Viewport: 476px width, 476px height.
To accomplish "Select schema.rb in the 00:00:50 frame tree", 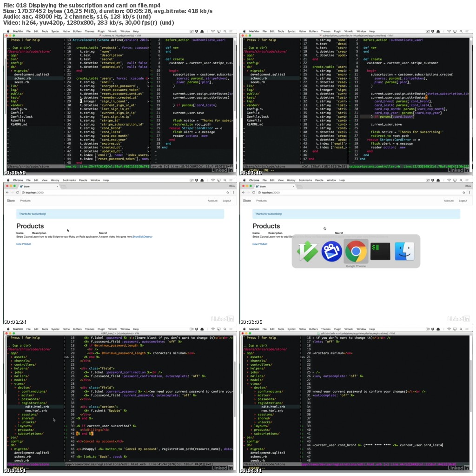I will (22, 78).
